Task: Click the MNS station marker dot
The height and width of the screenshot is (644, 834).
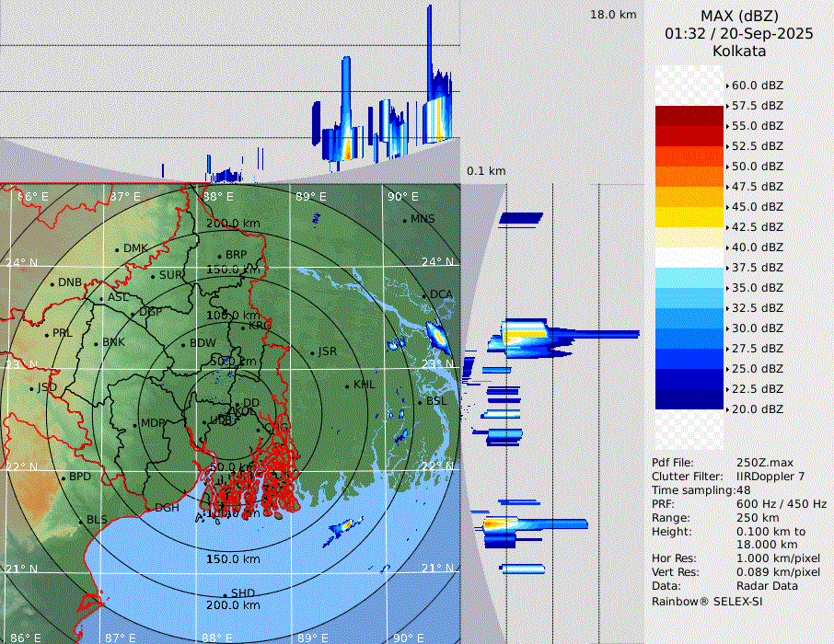Action: pos(404,220)
